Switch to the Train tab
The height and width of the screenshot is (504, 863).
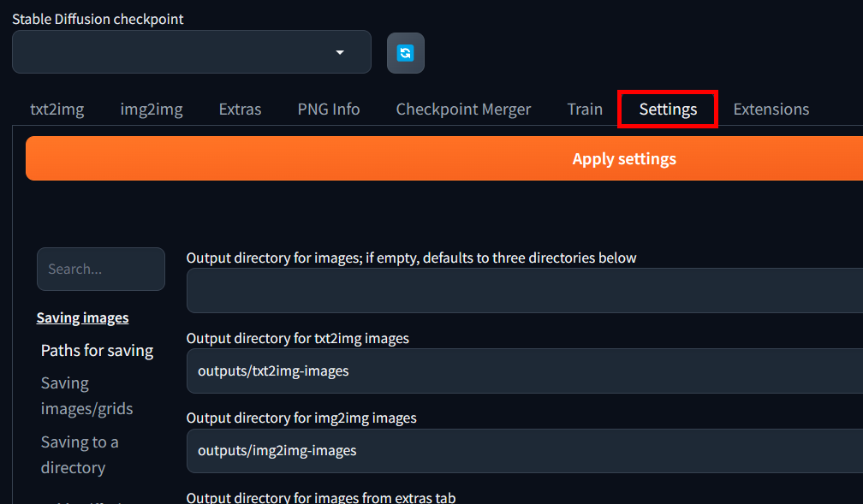click(585, 110)
